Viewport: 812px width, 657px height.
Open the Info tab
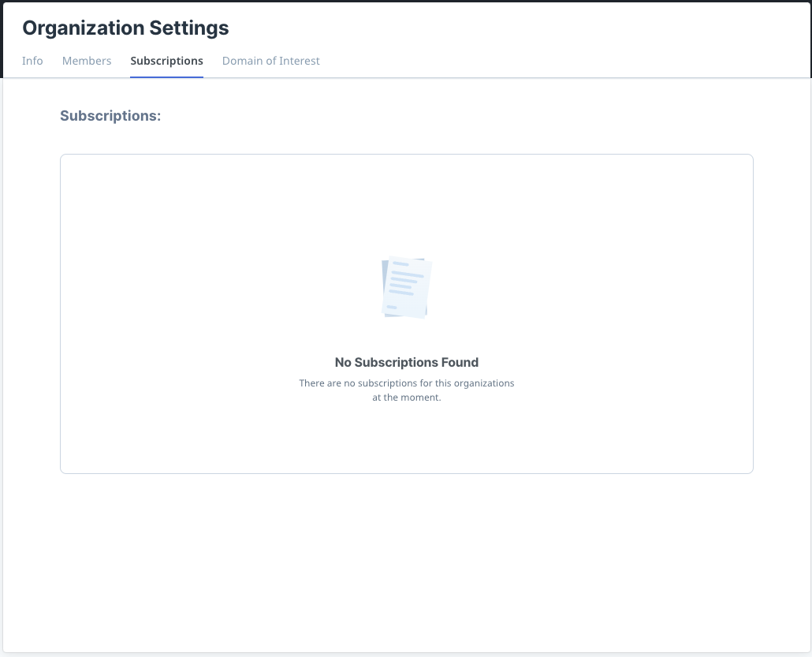pyautogui.click(x=32, y=61)
